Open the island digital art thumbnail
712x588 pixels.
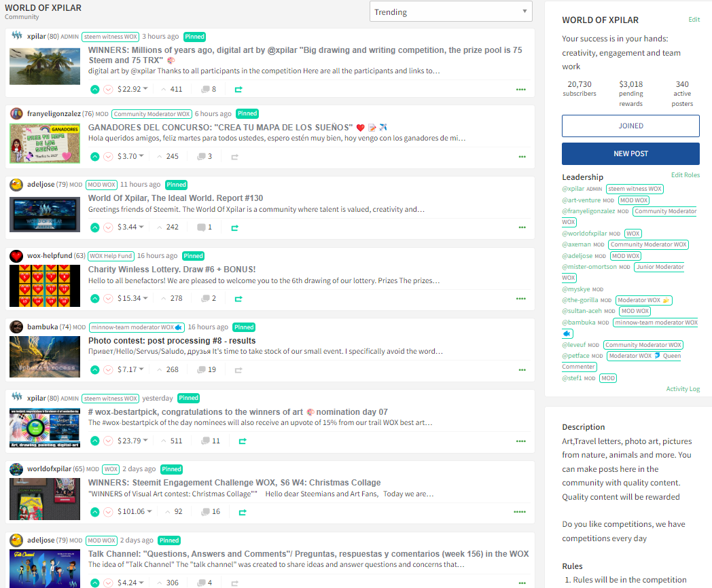click(x=45, y=67)
